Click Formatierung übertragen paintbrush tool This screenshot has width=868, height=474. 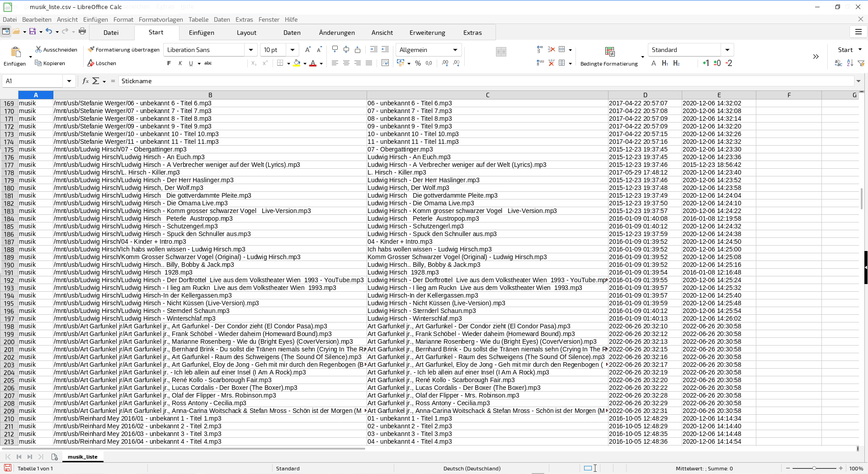123,50
